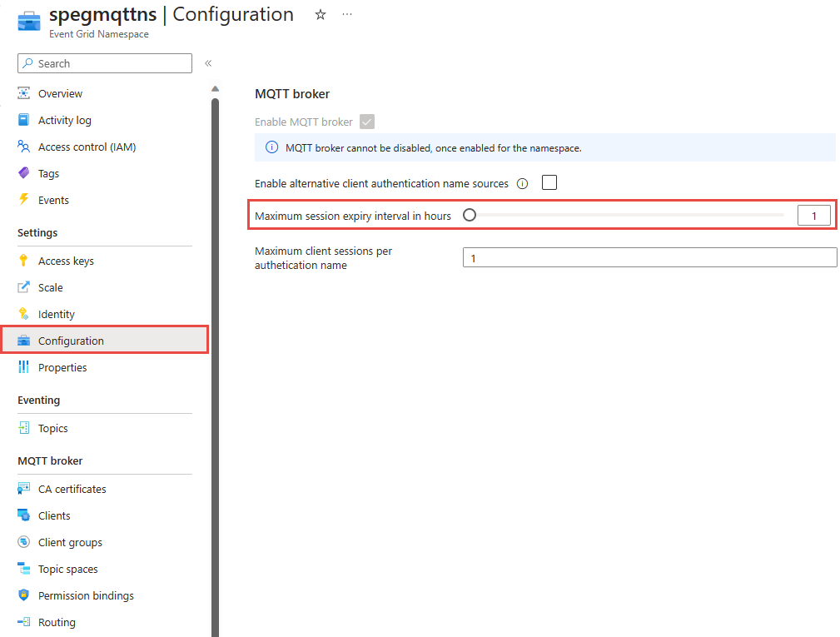Select the Scale setting

[50, 286]
